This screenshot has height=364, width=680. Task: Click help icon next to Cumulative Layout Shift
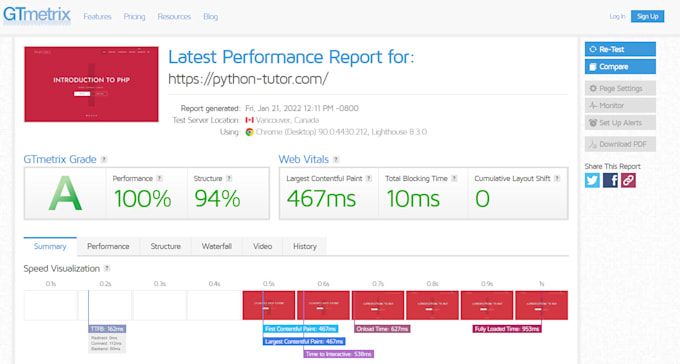[x=557, y=178]
